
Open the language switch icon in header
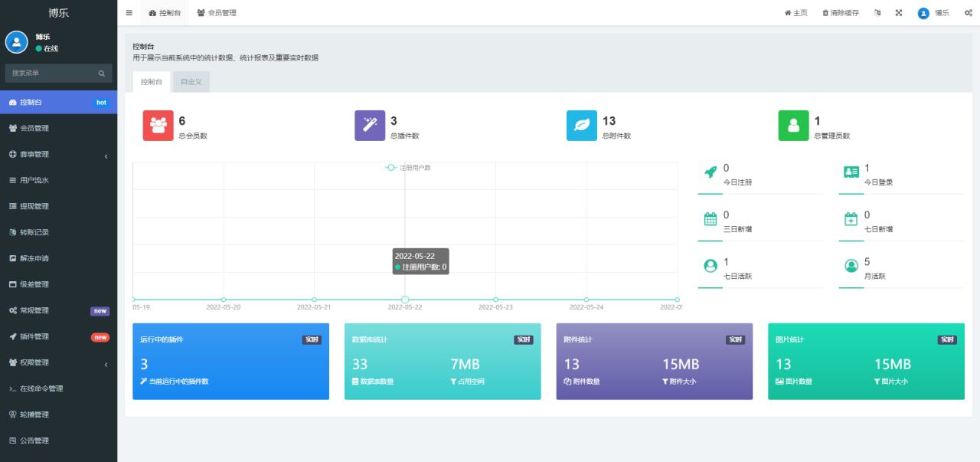tap(877, 13)
